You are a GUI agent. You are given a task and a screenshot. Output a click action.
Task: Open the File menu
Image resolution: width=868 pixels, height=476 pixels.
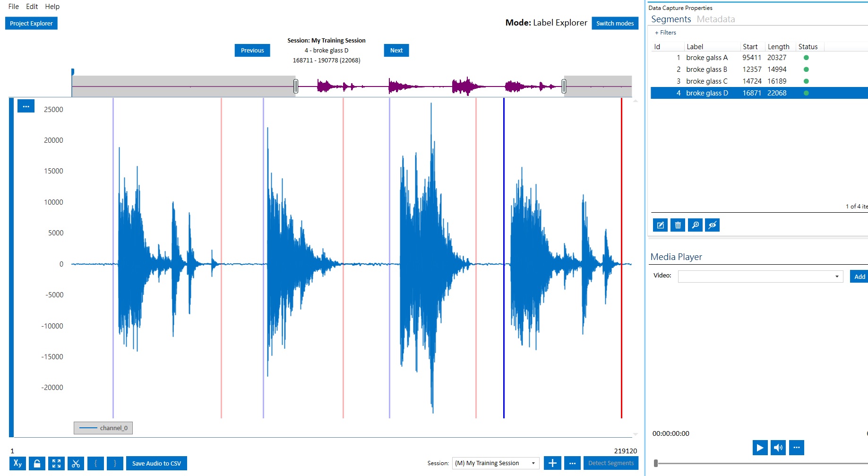14,7
